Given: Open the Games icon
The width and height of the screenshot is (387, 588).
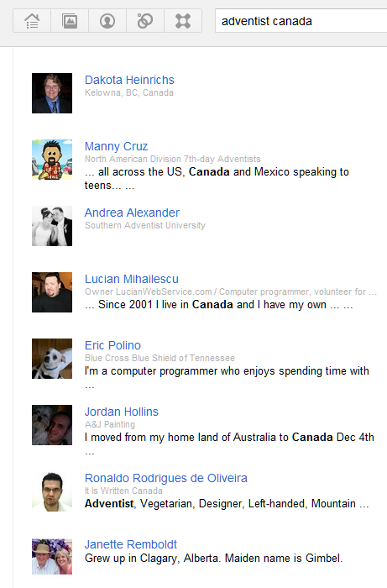Looking at the screenshot, I should click(x=183, y=21).
